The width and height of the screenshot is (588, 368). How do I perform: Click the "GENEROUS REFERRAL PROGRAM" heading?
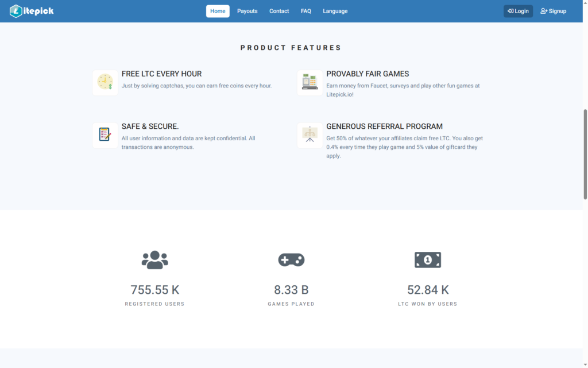pos(384,126)
